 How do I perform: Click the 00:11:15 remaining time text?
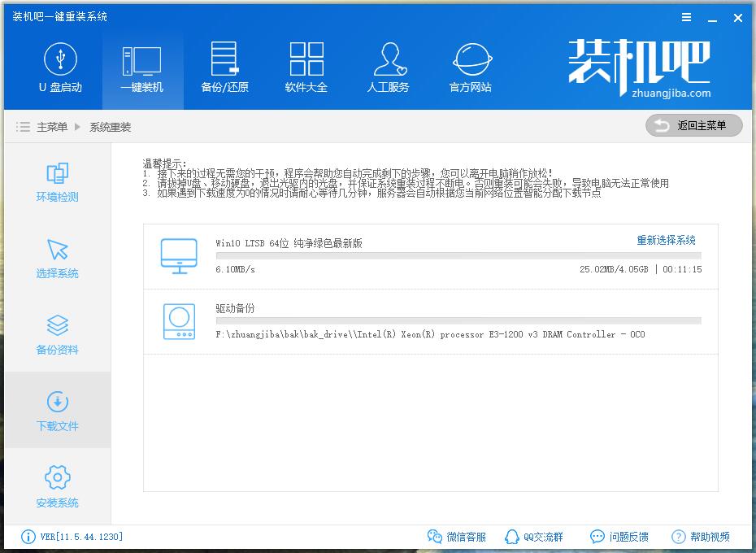[x=682, y=269]
